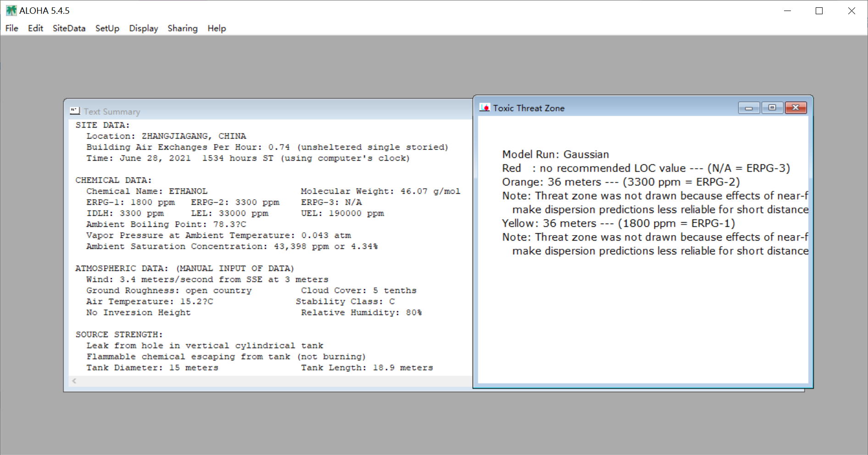868x455 pixels.
Task: Click the Text Summary window icon
Action: pos(75,111)
